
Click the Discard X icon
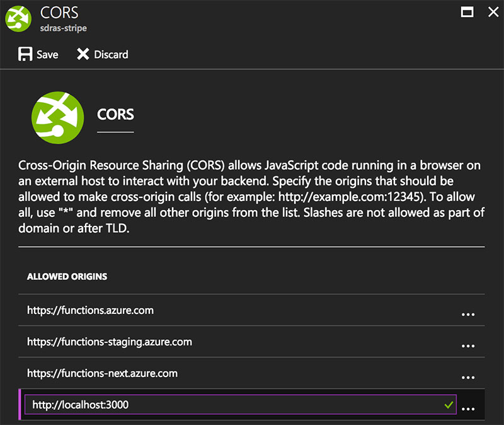[83, 54]
